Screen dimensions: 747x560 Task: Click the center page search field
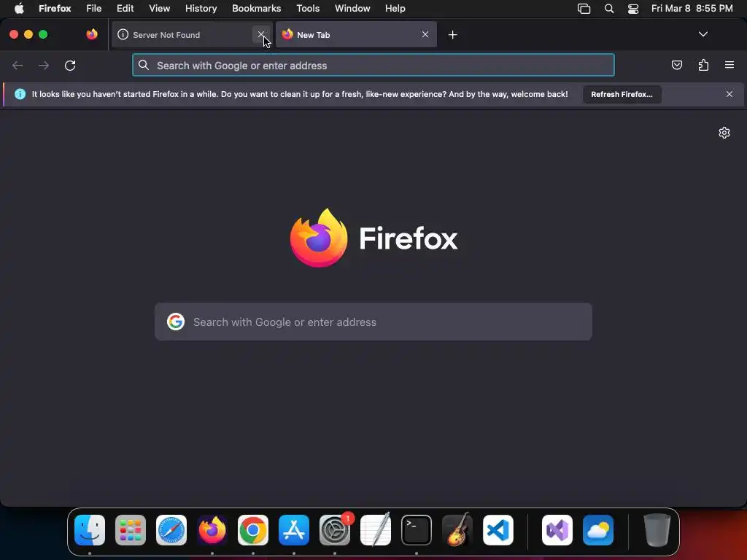[373, 322]
